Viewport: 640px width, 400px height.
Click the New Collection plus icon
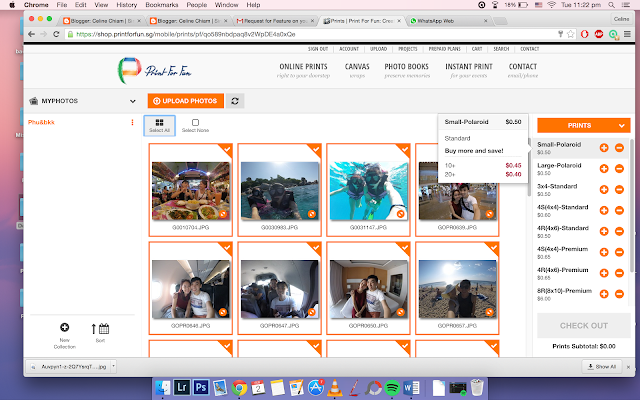64,327
